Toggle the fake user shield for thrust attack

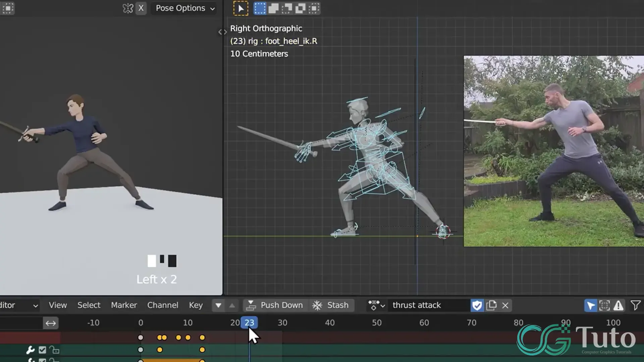pos(477,305)
